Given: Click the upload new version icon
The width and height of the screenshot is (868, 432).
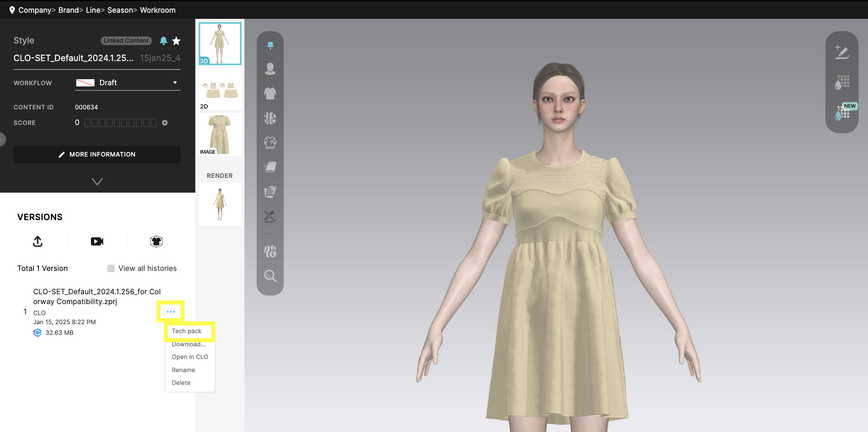Looking at the screenshot, I should [x=38, y=241].
